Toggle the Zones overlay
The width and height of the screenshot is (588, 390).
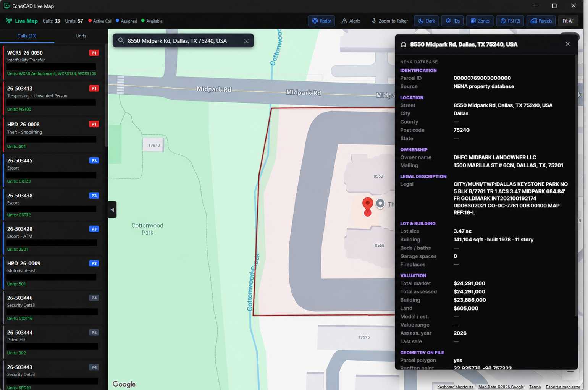480,21
